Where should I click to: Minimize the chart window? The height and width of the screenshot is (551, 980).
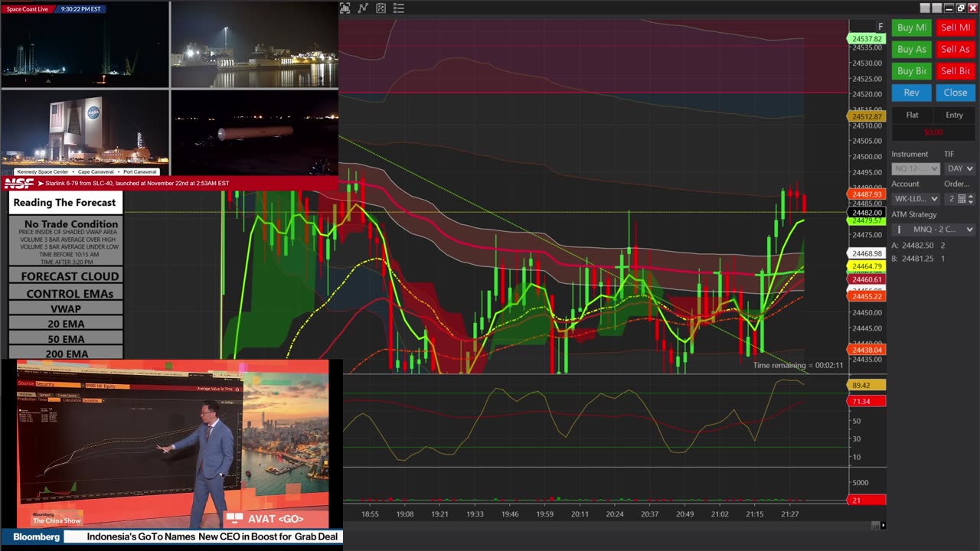(x=949, y=8)
